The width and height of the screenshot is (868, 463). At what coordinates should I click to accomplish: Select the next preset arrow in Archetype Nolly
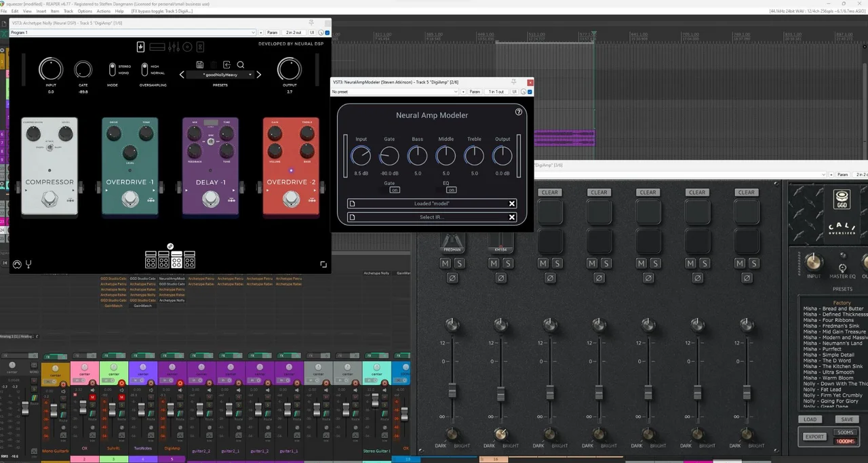[x=258, y=75]
